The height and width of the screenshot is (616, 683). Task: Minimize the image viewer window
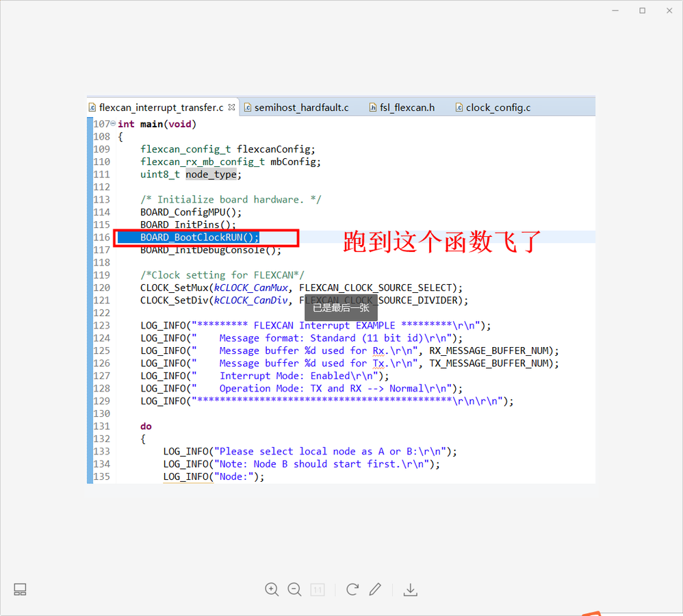615,10
